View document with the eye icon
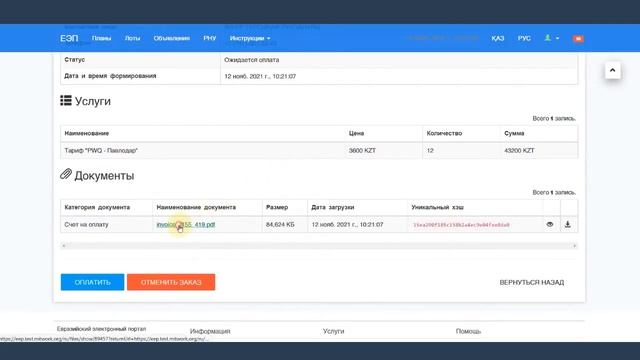Viewport: 640px width, 360px height. click(x=550, y=224)
